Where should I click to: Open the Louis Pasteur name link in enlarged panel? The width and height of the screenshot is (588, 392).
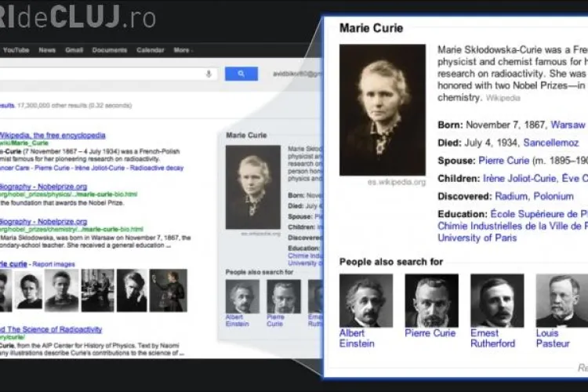point(553,339)
